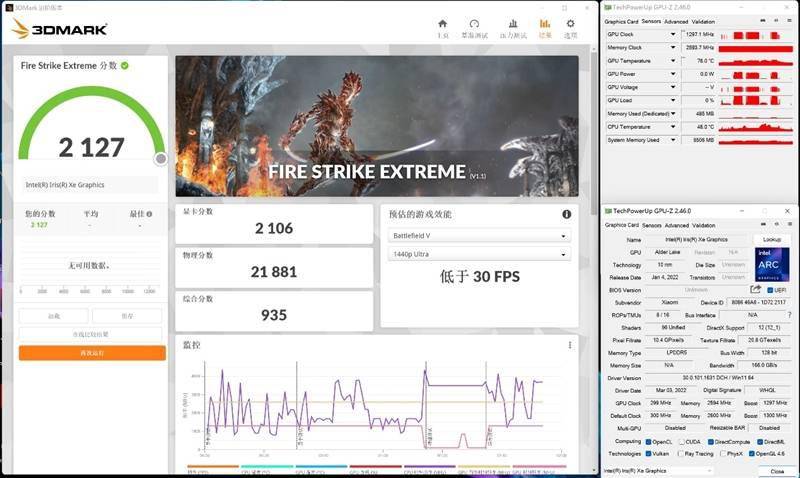Click the refresh icon in lower GPU-Z window

(777, 224)
